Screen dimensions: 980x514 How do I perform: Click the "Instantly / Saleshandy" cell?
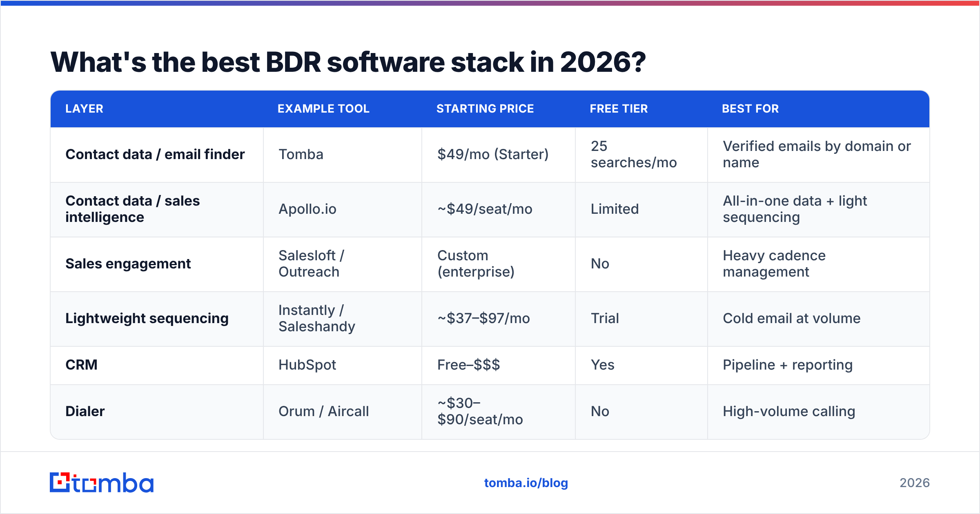pos(343,319)
